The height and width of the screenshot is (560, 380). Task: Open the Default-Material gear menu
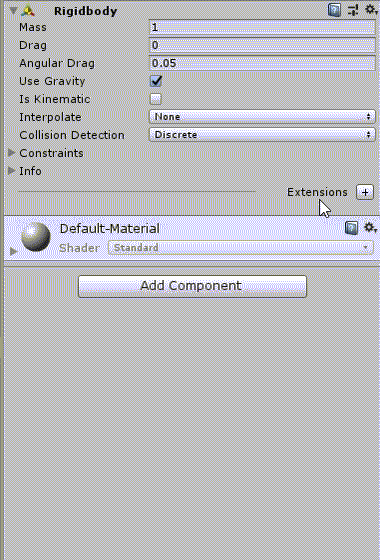[370, 227]
